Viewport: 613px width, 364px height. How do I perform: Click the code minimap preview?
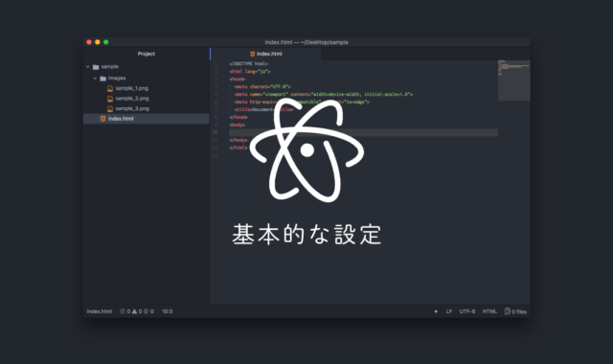tap(514, 80)
